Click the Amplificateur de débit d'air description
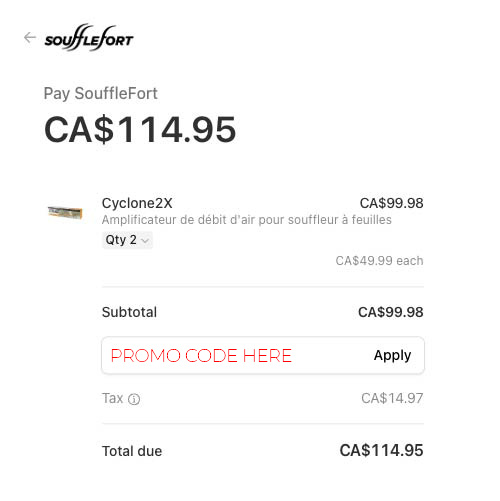 [247, 220]
